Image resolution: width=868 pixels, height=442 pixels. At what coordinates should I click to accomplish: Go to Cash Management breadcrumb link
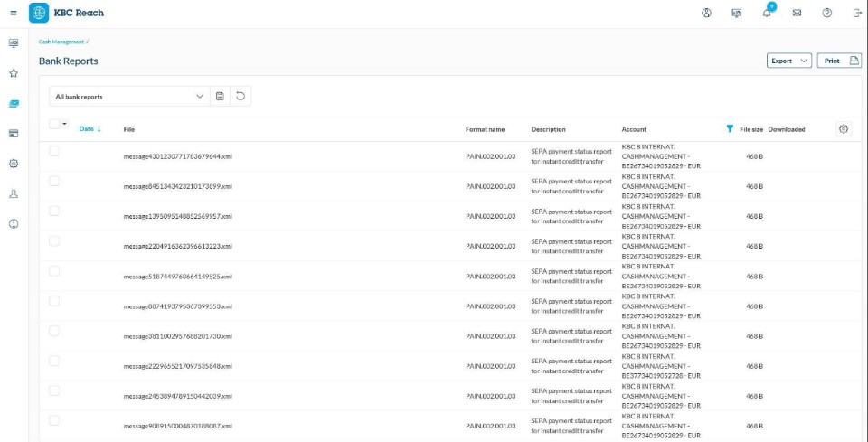[61, 42]
